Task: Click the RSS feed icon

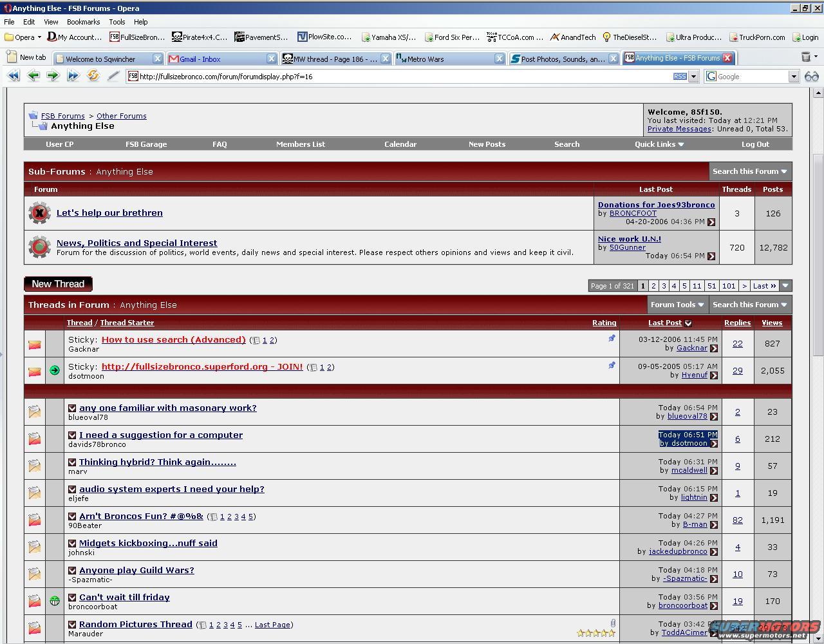Action: click(x=679, y=76)
